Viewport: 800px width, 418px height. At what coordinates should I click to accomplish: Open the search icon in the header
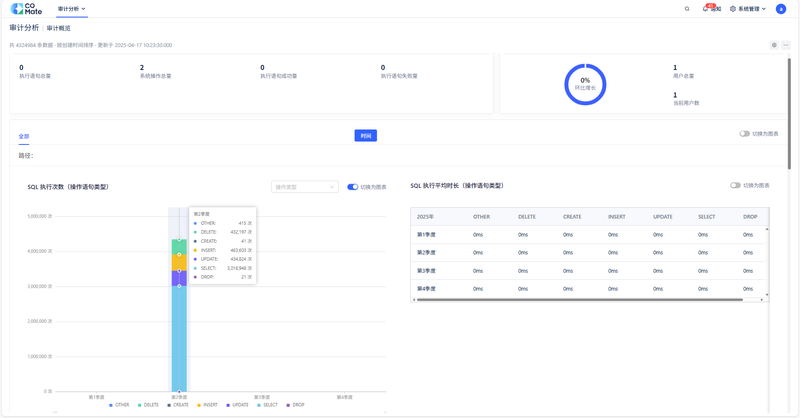click(x=687, y=9)
